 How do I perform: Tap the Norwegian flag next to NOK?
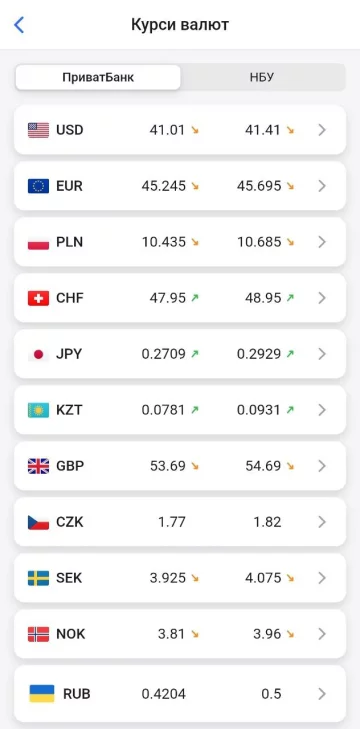[38, 634]
